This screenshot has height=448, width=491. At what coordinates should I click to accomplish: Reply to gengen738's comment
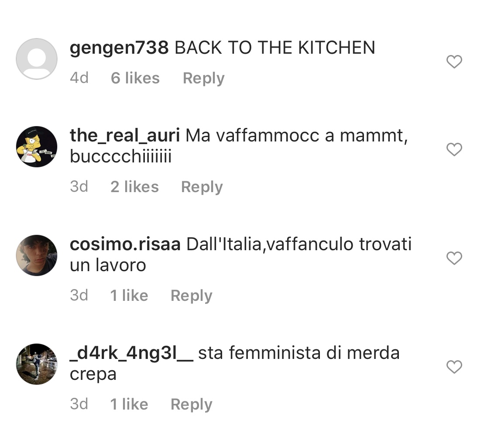(203, 78)
